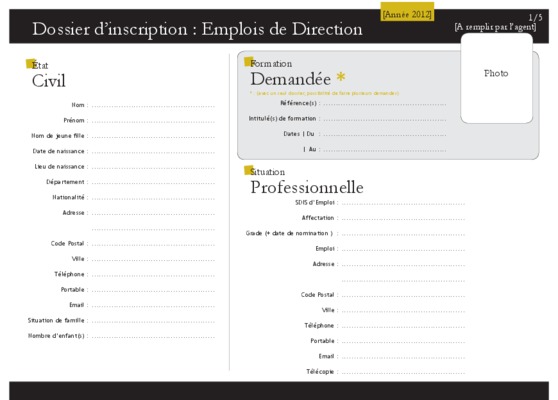Click the Télécopie field line
This screenshot has height=400, width=558.
point(403,373)
